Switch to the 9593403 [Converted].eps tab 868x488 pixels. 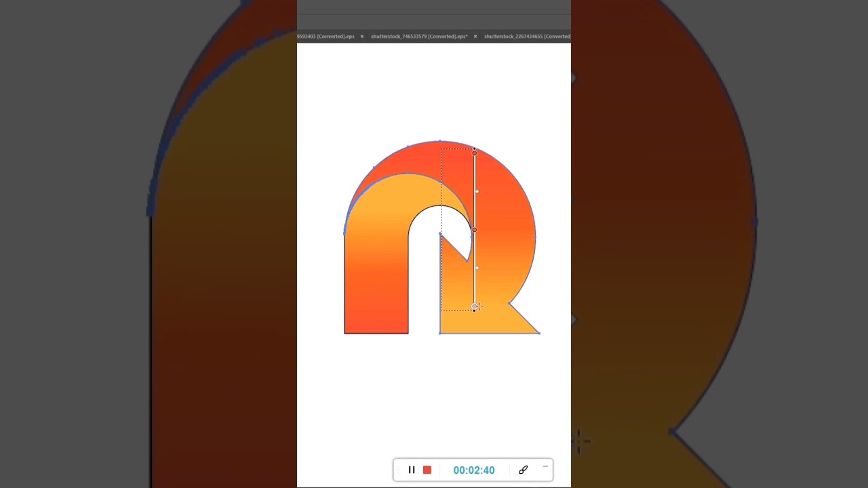pyautogui.click(x=326, y=37)
